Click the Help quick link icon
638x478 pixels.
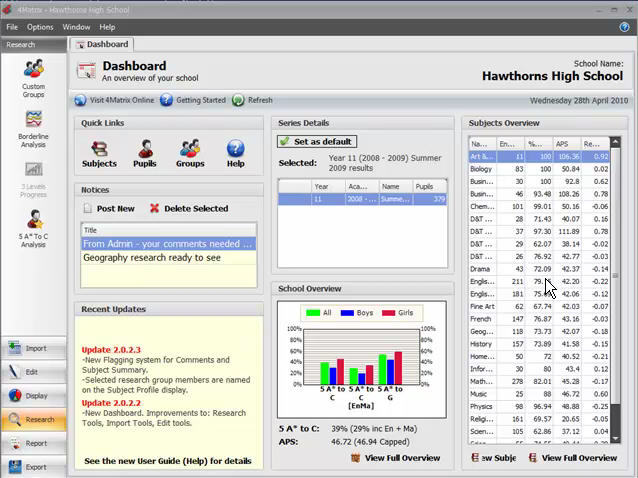click(235, 153)
